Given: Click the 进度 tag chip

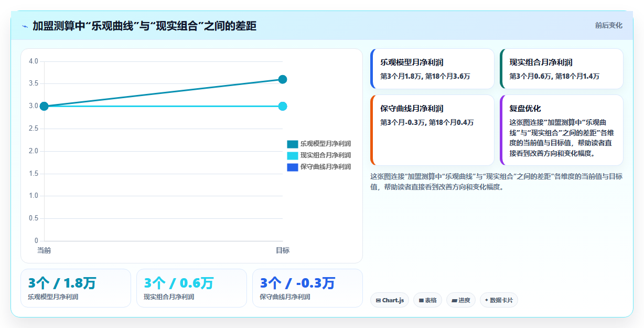Looking at the screenshot, I should [461, 300].
